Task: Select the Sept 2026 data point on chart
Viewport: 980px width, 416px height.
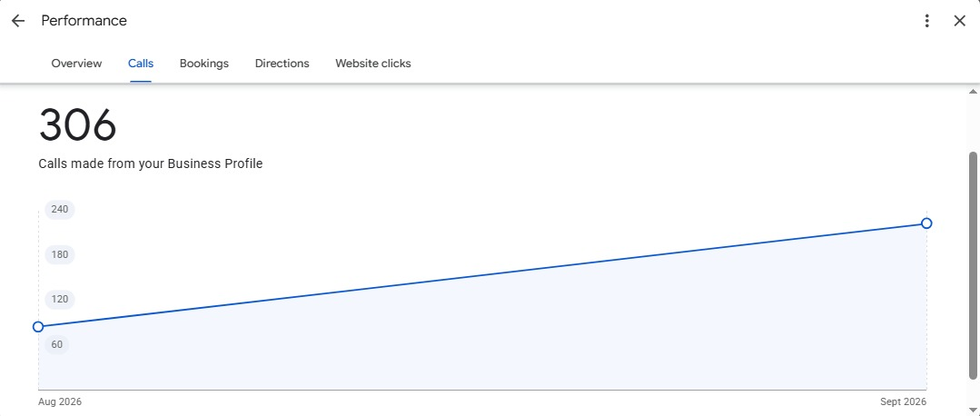Action: point(927,223)
